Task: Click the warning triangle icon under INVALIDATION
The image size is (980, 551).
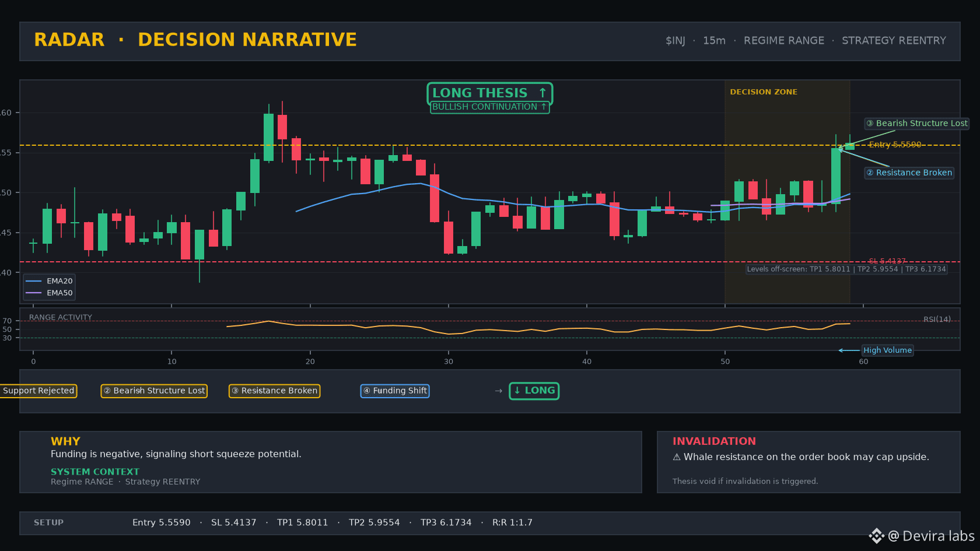Action: (677, 457)
